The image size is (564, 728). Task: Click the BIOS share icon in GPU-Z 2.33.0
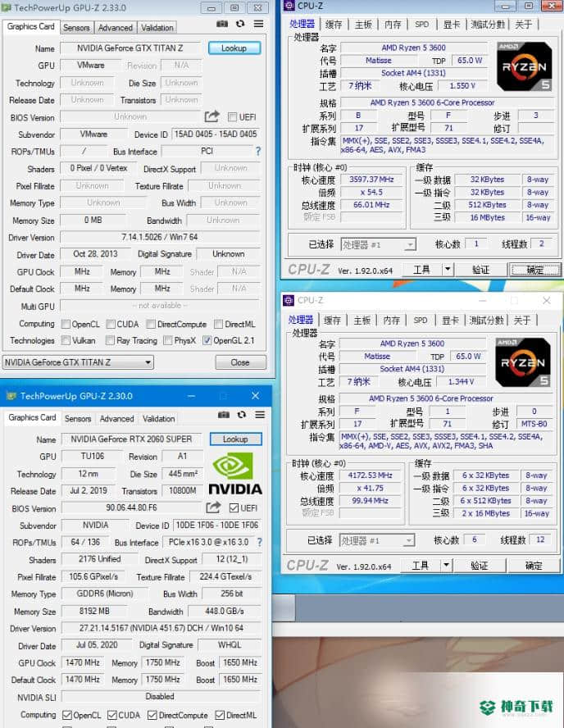pos(211,116)
